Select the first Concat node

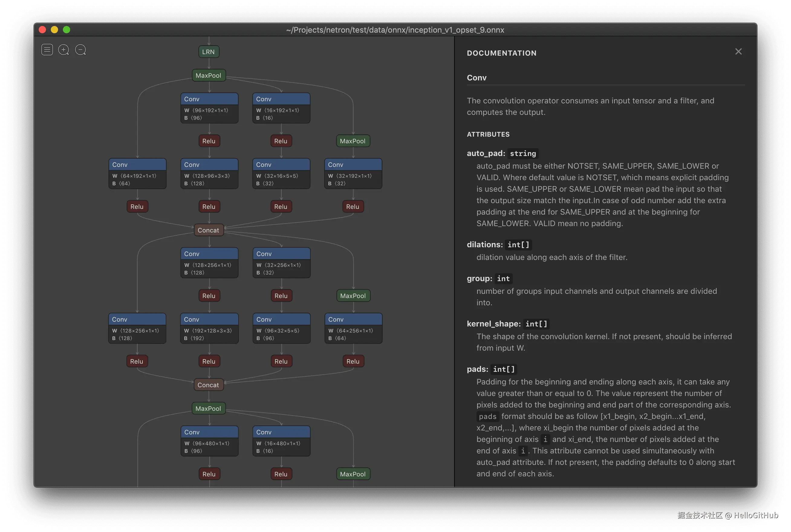208,230
